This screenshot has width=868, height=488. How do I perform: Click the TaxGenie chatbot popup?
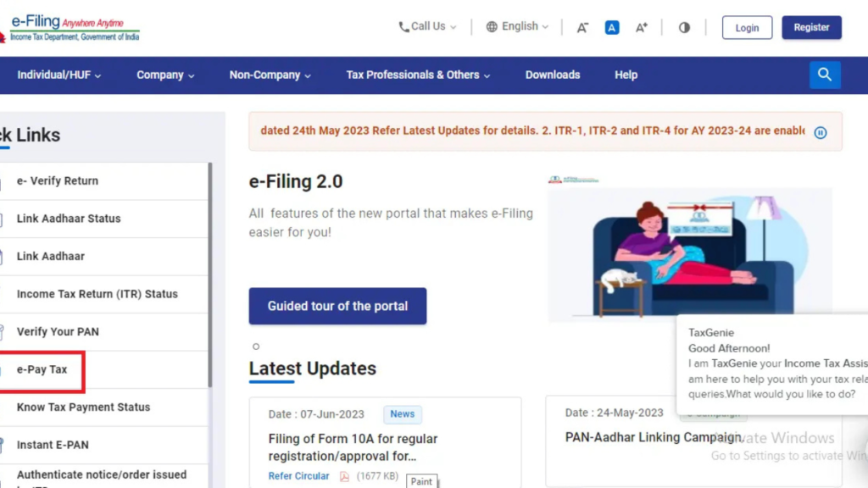pos(772,364)
